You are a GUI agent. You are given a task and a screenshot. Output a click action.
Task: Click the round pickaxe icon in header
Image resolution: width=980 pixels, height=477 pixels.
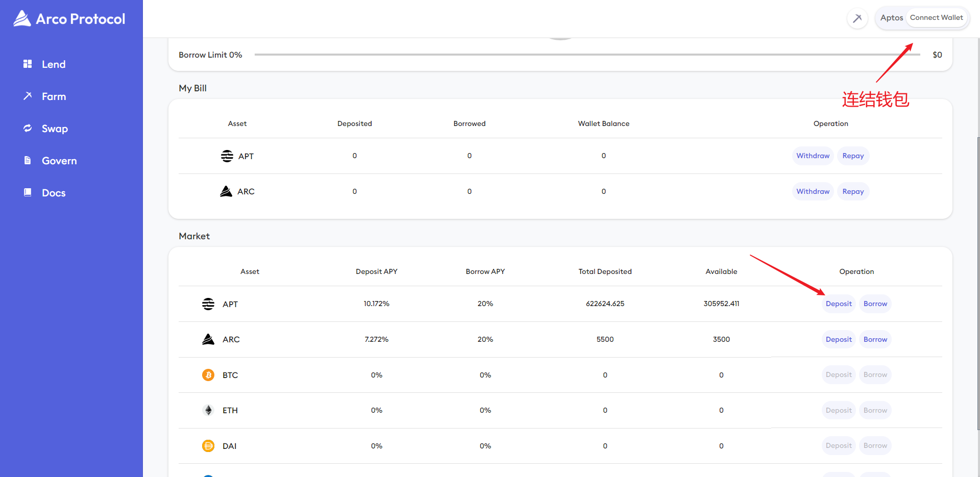(x=857, y=18)
